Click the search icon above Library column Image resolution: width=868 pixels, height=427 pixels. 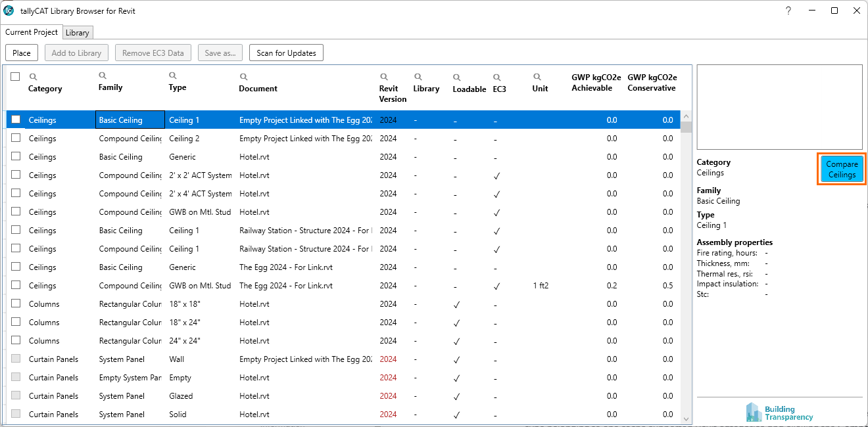pyautogui.click(x=418, y=77)
